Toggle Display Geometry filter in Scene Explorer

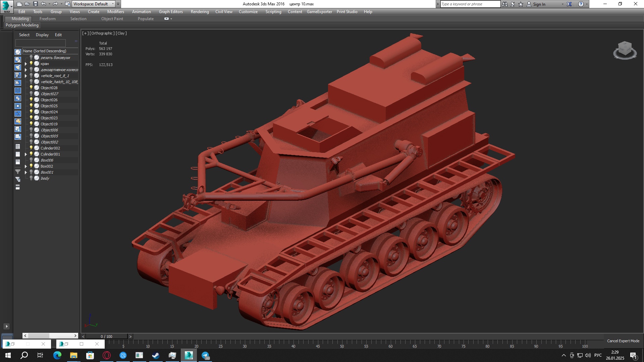pyautogui.click(x=18, y=52)
